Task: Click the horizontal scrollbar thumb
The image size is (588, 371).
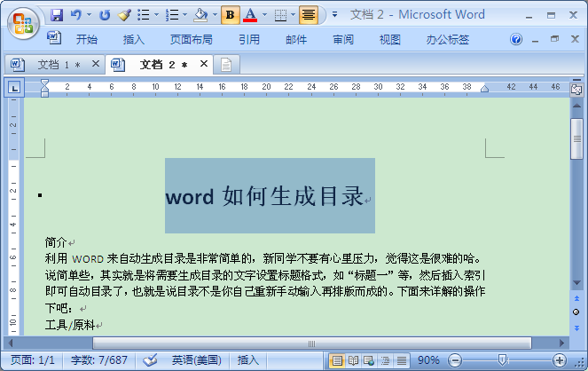Action: [x=312, y=343]
